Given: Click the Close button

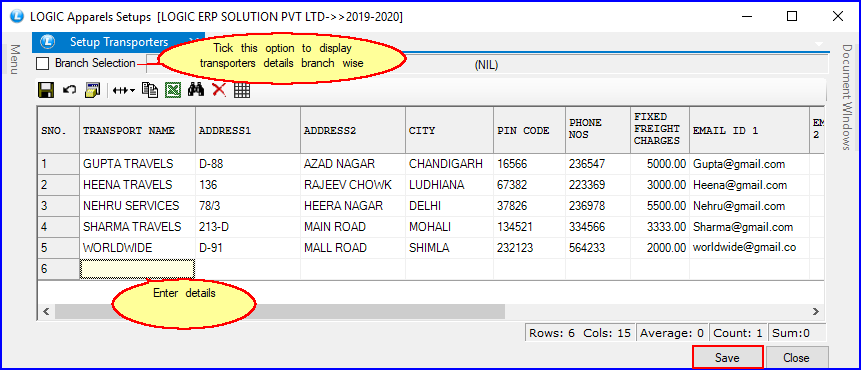Looking at the screenshot, I should [x=796, y=357].
